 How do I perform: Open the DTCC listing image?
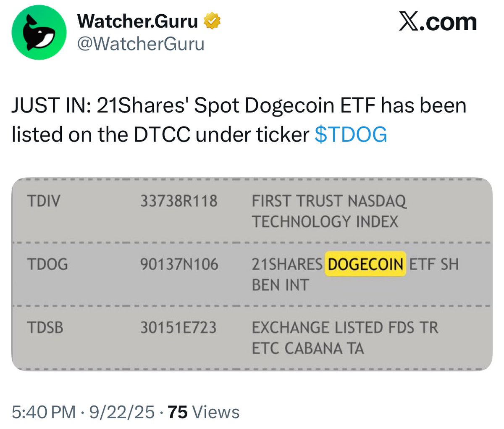click(x=252, y=274)
